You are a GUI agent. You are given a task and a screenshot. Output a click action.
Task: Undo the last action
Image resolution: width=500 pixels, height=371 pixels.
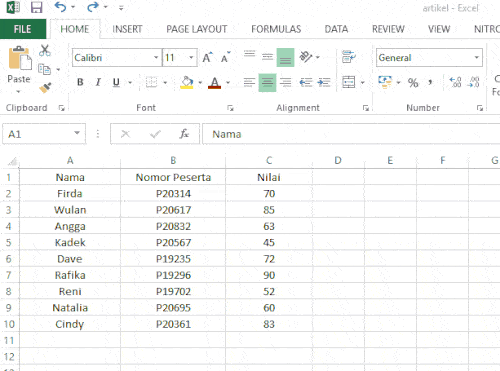click(x=60, y=7)
